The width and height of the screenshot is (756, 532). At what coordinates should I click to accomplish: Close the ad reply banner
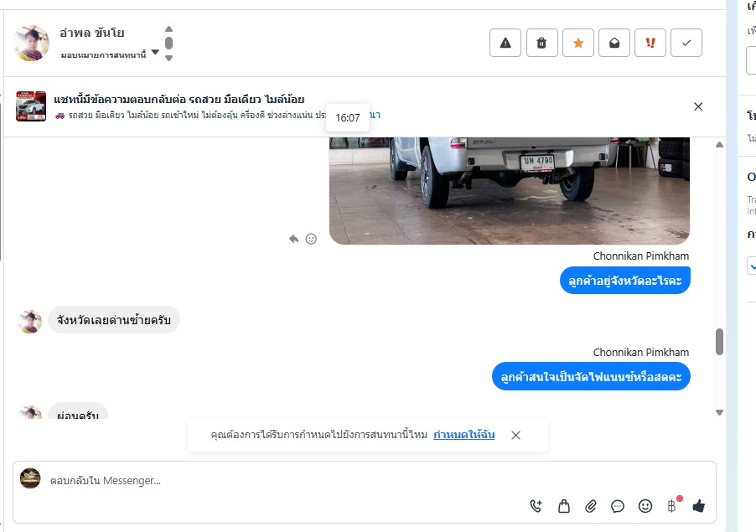coord(698,106)
